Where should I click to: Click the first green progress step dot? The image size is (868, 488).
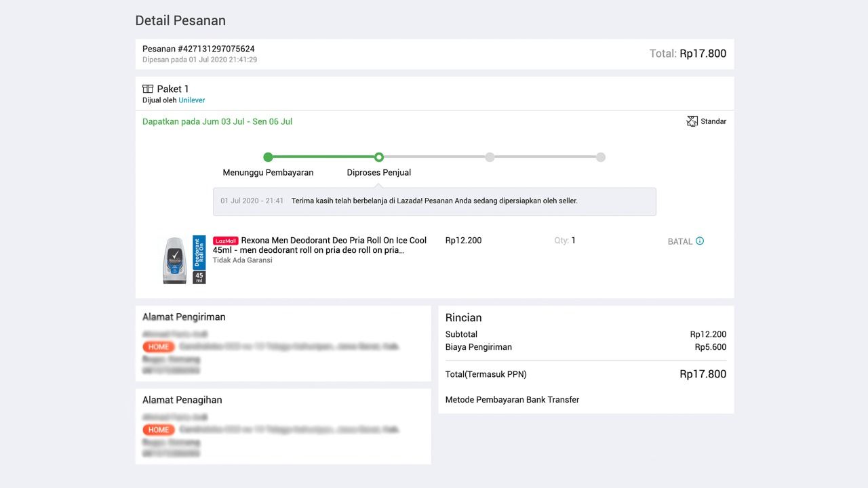tap(268, 157)
